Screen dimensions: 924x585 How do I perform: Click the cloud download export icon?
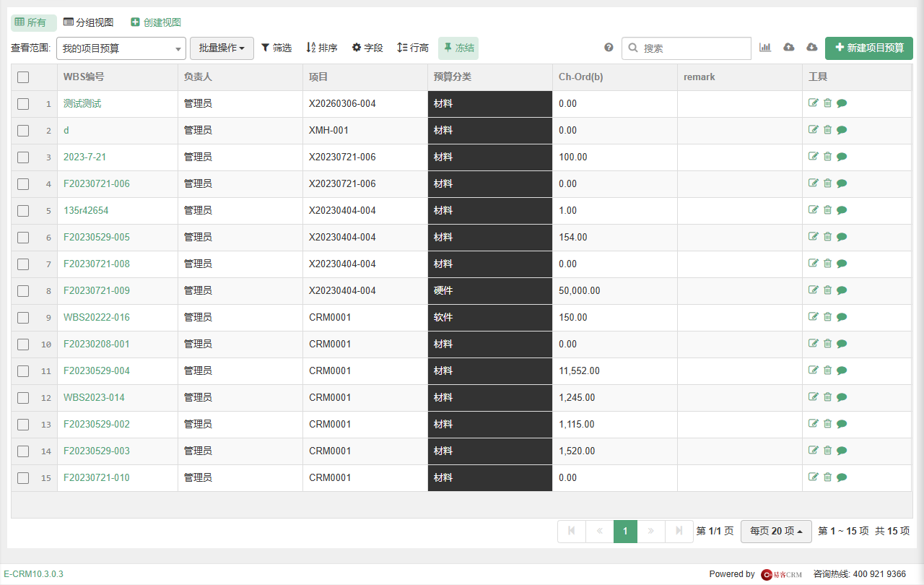click(x=811, y=48)
